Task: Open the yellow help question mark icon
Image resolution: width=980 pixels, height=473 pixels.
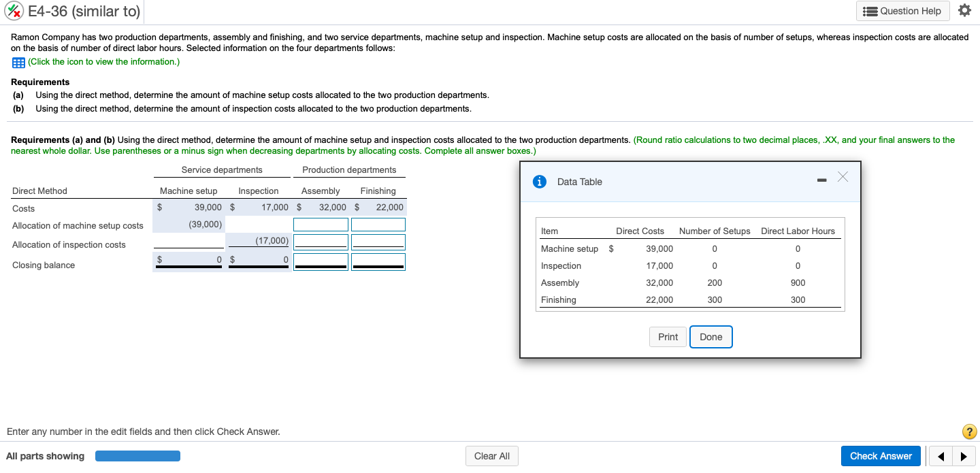Action: pos(970,431)
